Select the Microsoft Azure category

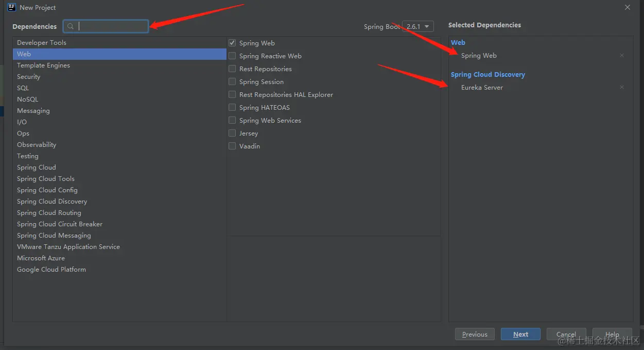[x=119, y=258]
